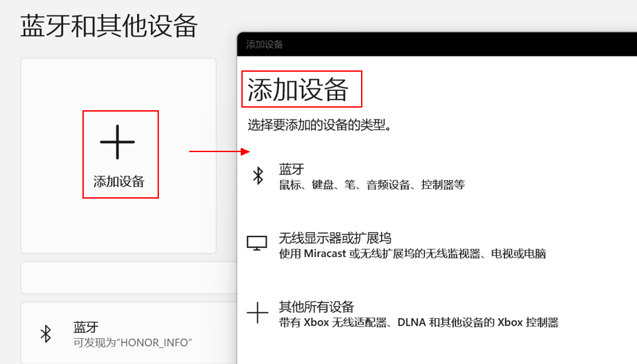Click the large 添加设备 dialog heading
Viewport: 637px width, 364px height.
[299, 90]
